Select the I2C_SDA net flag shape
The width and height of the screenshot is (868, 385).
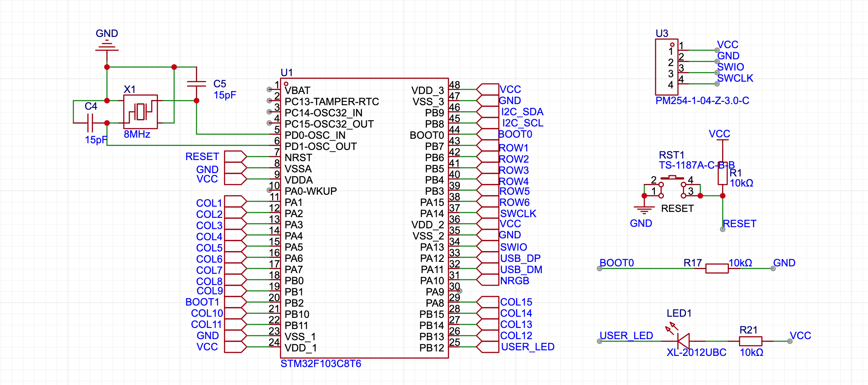coord(488,112)
